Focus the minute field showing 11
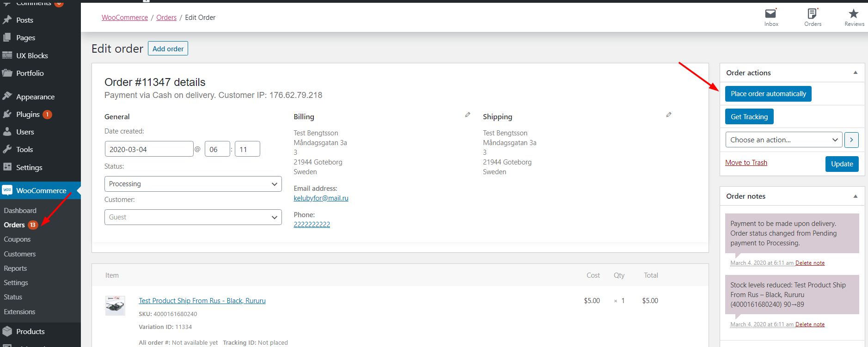868x347 pixels. pos(247,149)
